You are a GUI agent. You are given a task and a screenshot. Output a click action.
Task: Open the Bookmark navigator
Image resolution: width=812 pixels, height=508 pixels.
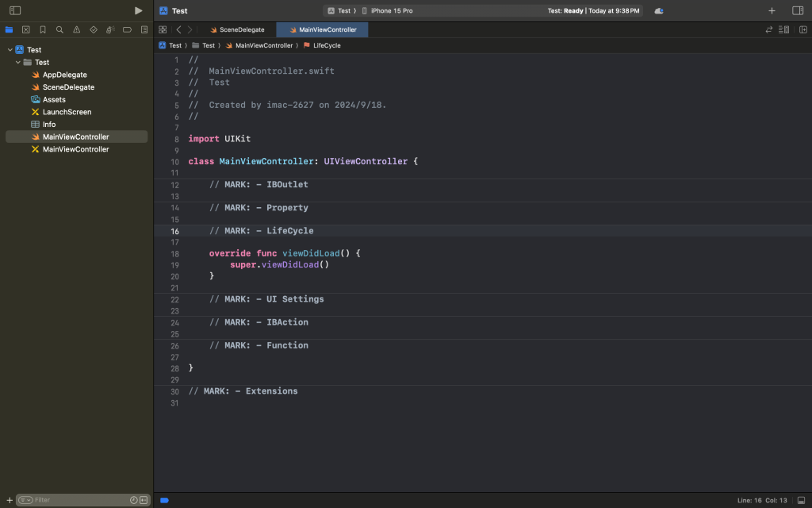[43, 29]
